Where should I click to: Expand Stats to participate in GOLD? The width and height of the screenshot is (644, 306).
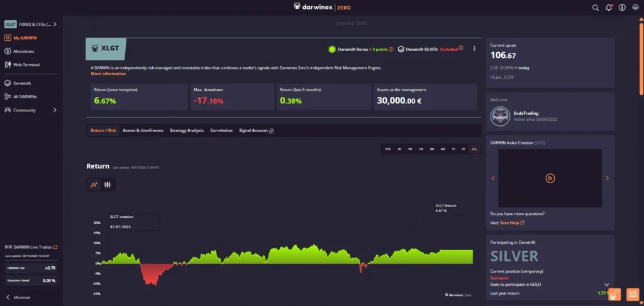click(x=607, y=285)
